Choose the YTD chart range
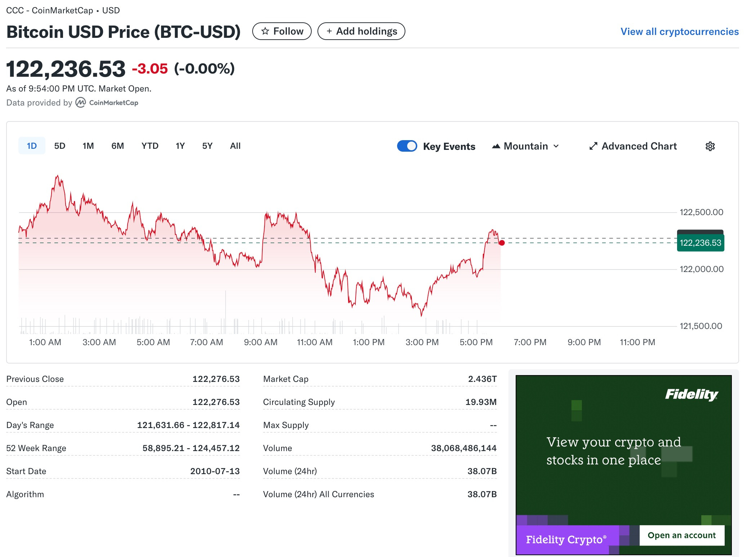756x557 pixels. click(150, 146)
